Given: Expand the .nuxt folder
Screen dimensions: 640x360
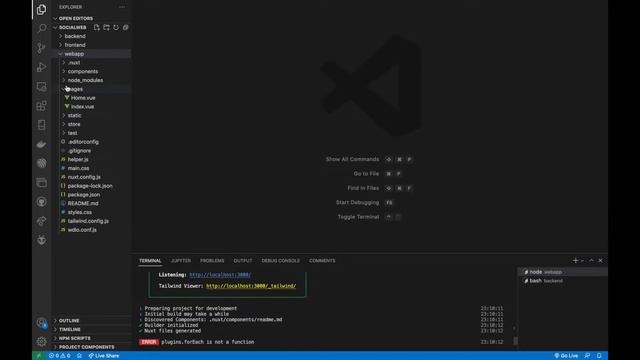Looking at the screenshot, I should 74,63.
